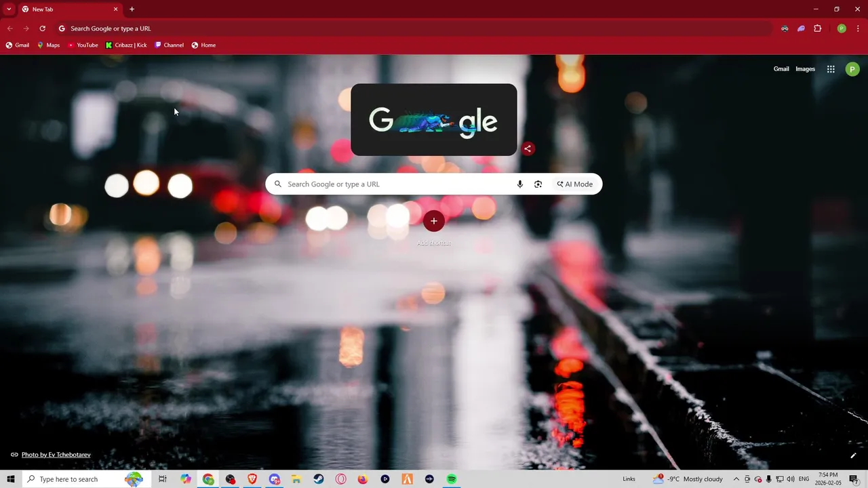Open the Google Account avatar on page
This screenshot has height=488, width=868.
click(852, 69)
